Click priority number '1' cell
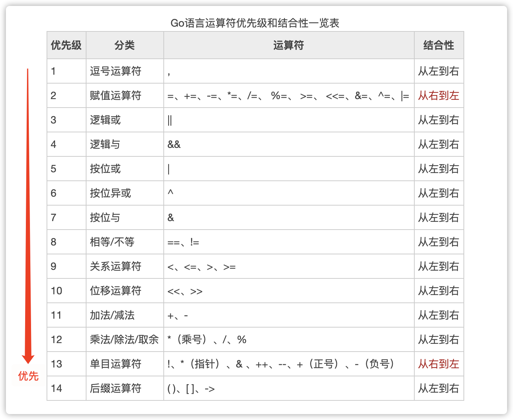The image size is (513, 420). (x=67, y=71)
